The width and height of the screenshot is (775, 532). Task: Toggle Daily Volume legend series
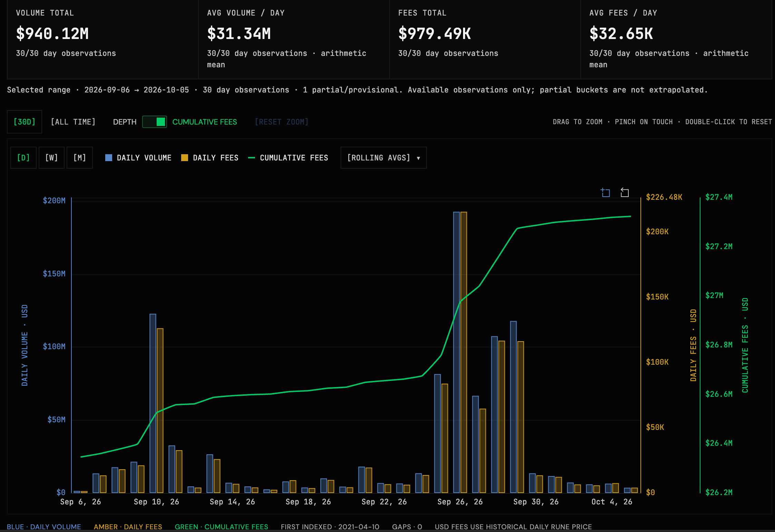point(138,158)
